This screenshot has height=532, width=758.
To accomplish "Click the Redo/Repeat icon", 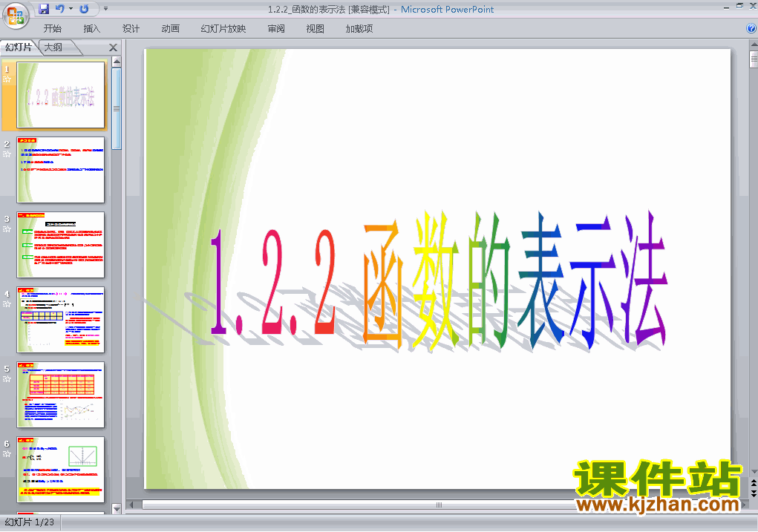I will pos(84,9).
